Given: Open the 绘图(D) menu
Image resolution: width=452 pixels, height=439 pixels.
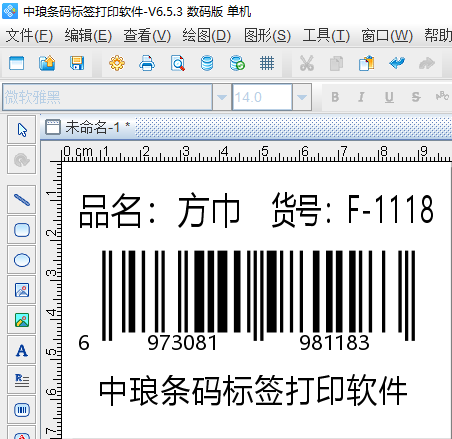Looking at the screenshot, I should [x=206, y=35].
